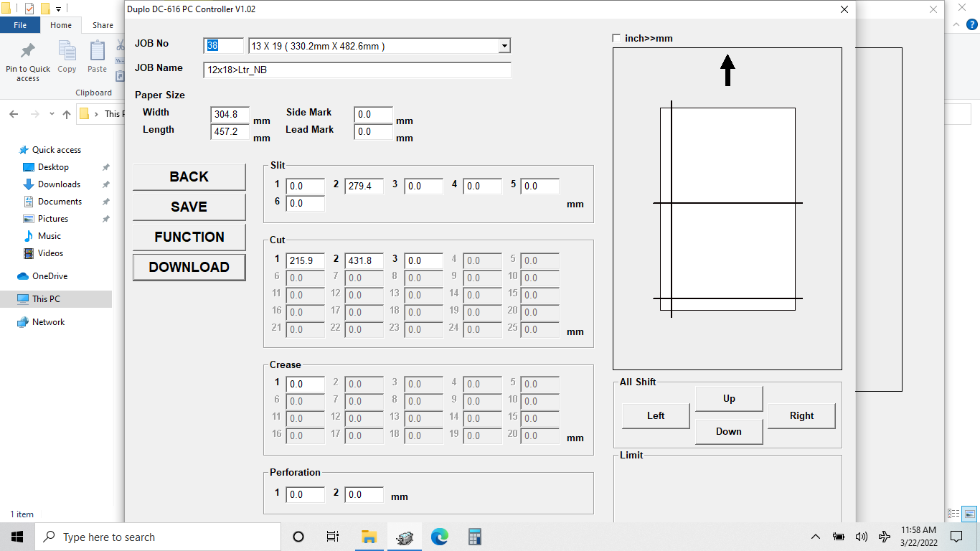Switch to the Home ribbon tab
980x551 pixels.
point(61,25)
